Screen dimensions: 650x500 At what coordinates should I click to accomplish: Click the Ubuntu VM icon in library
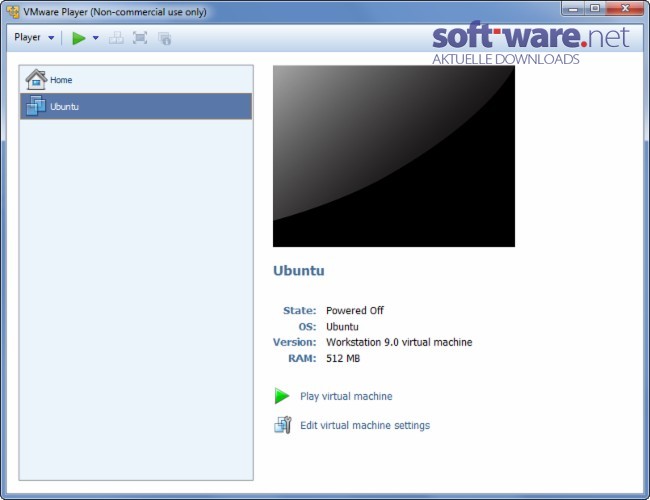coord(36,106)
